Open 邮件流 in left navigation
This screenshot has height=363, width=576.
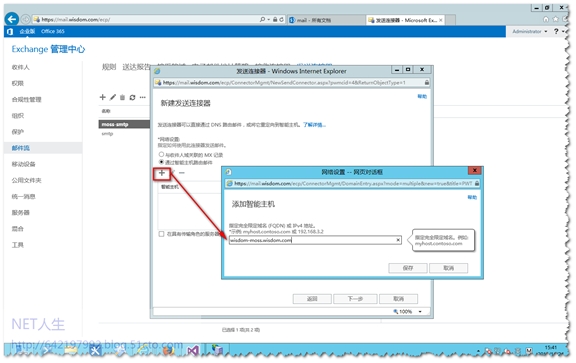pyautogui.click(x=20, y=148)
